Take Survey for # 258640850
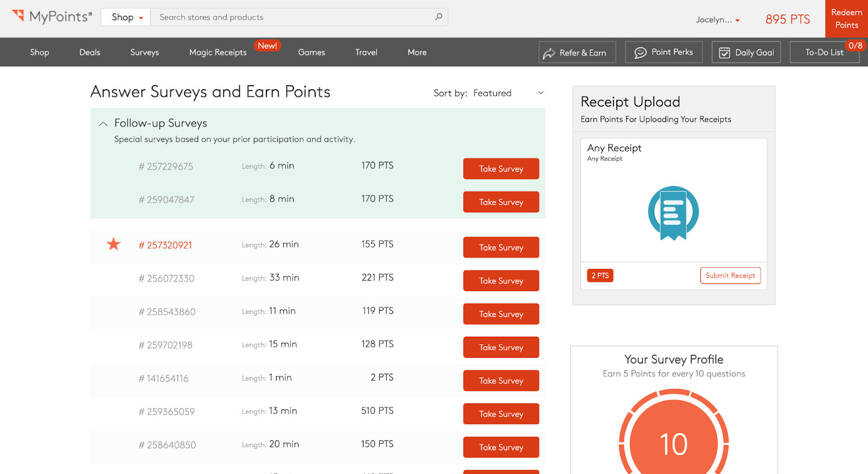This screenshot has height=474, width=868. pyautogui.click(x=501, y=447)
